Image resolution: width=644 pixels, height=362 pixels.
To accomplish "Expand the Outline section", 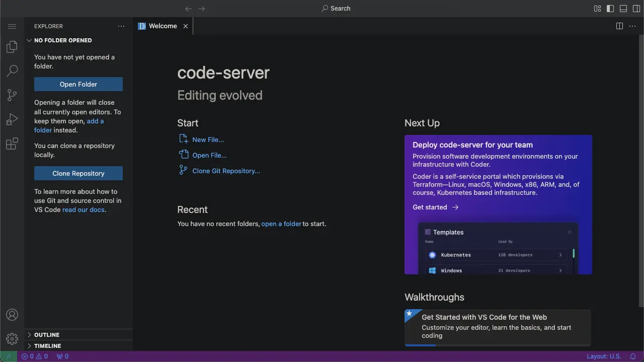I will tap(46, 334).
